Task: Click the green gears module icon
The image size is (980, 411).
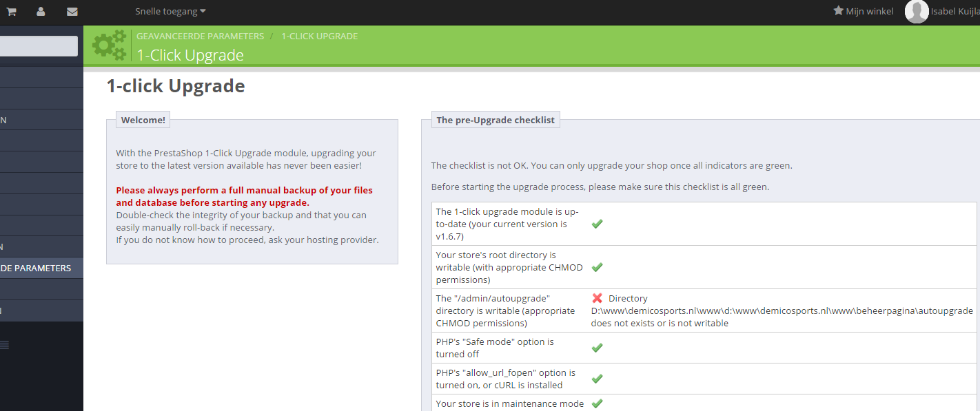Action: tap(109, 45)
